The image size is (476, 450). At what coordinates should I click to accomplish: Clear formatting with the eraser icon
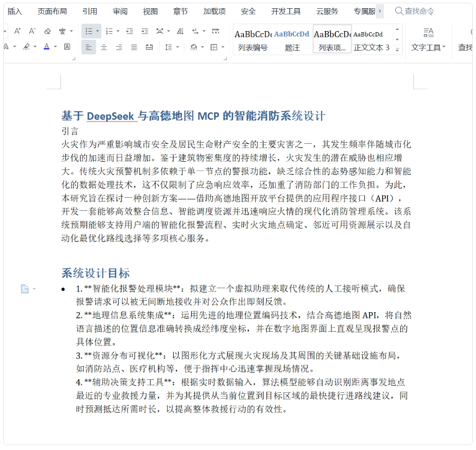[x=47, y=31]
